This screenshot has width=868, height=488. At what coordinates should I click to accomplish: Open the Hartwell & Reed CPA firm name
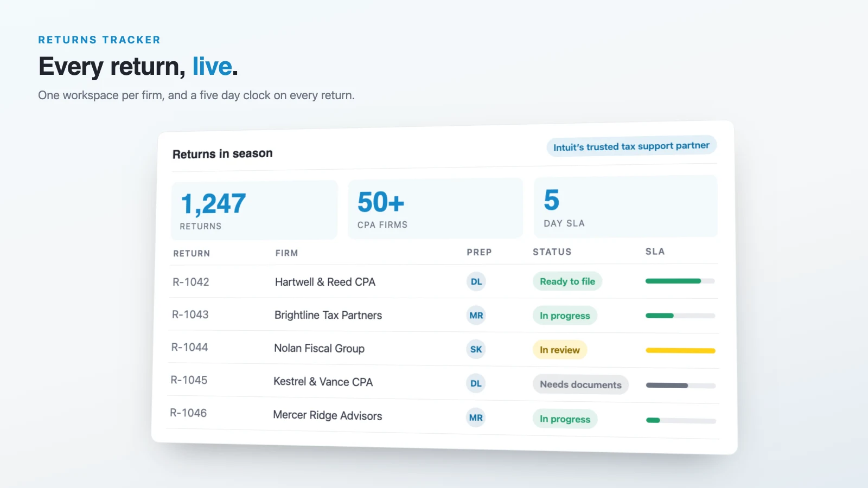click(325, 282)
